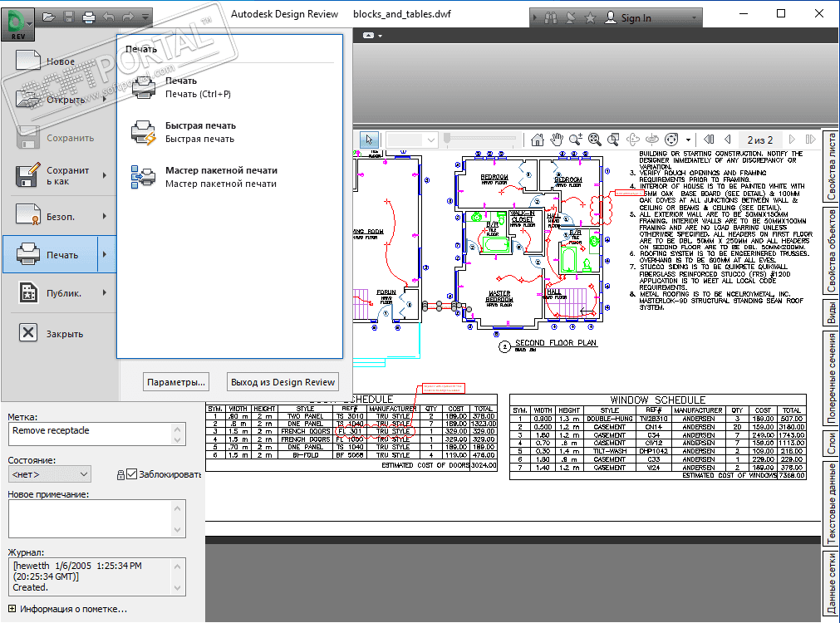Viewport: 840px width, 623px height.
Task: Open the Свойства листа side tab
Action: click(831, 167)
